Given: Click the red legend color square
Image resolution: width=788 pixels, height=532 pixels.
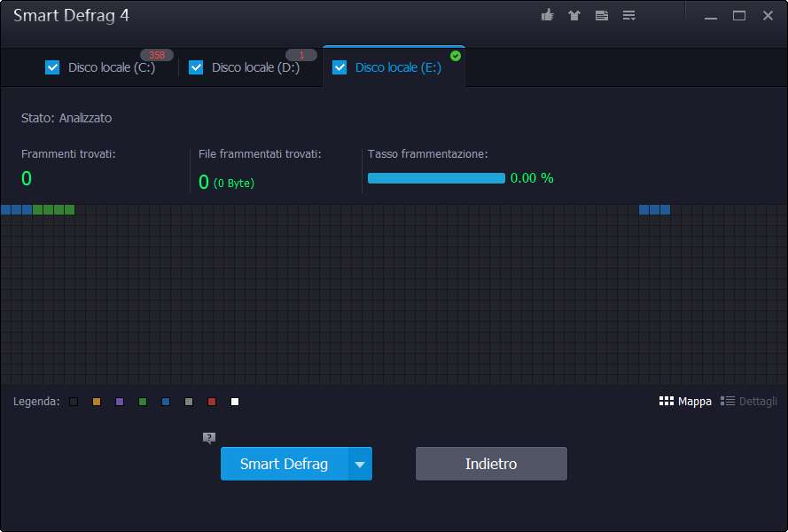Looking at the screenshot, I should tap(212, 402).
